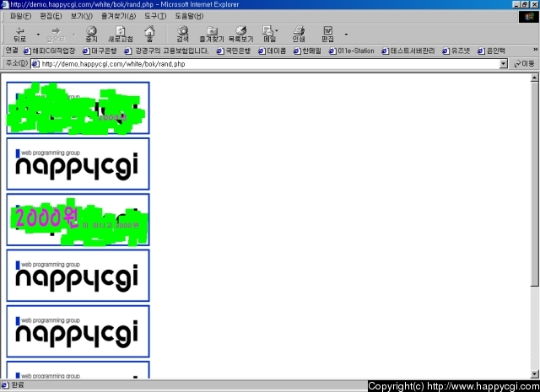540x392 pixels.
Task: Open the Back button history dropdown arrow
Action: [x=38, y=35]
